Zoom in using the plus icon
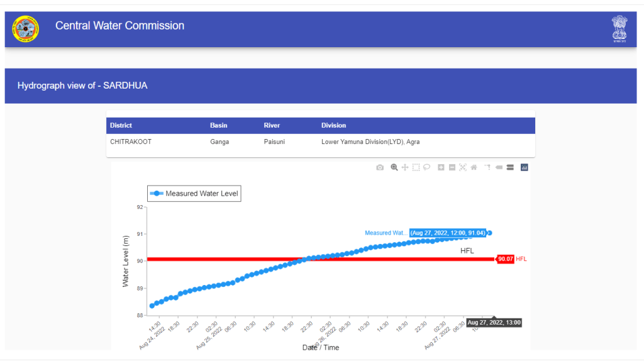The width and height of the screenshot is (644, 363). click(441, 167)
